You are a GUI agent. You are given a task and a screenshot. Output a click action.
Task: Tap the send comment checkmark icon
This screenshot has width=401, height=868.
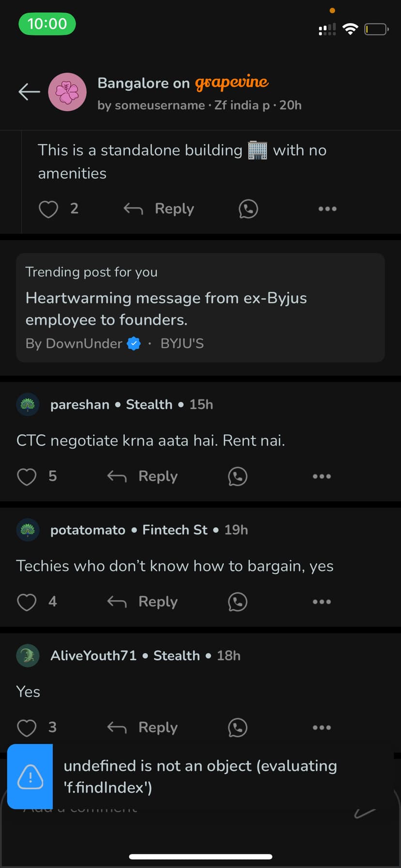pyautogui.click(x=364, y=813)
